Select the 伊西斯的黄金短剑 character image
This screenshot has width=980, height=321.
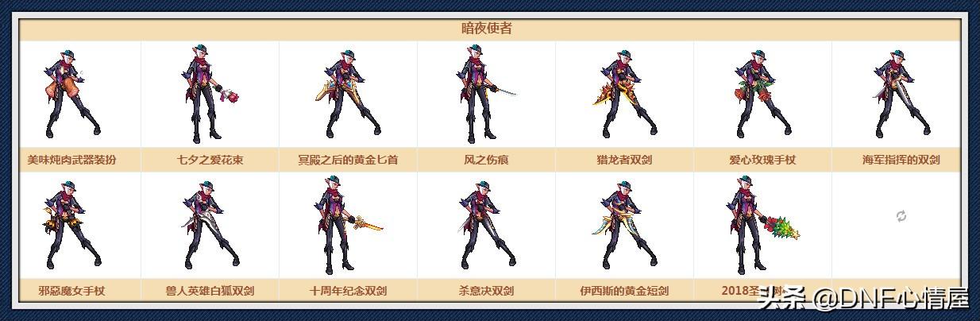[623, 224]
